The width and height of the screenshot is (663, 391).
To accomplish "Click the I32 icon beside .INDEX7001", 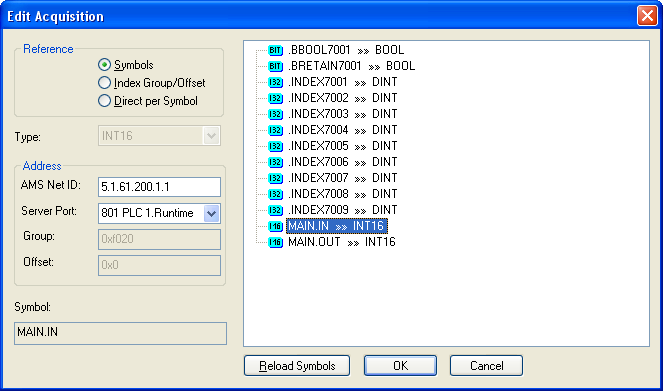I will click(x=275, y=82).
